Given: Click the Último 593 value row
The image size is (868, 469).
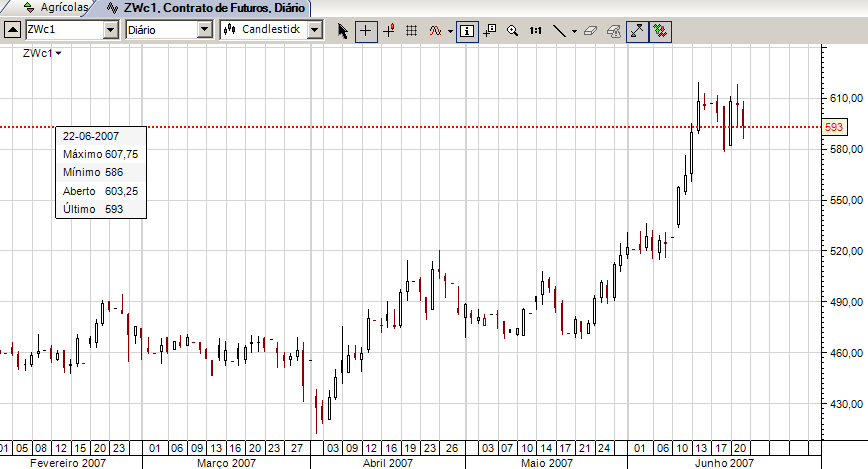Looking at the screenshot, I should tap(101, 209).
